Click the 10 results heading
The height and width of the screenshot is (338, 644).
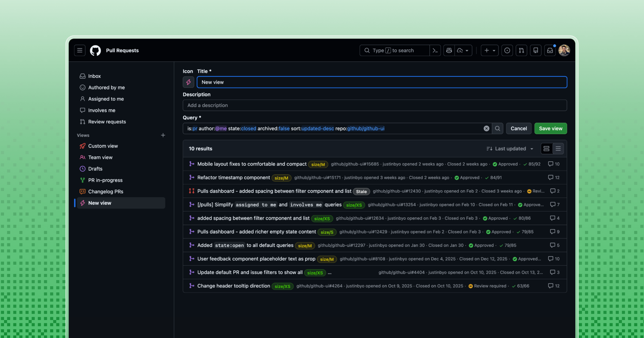(200, 149)
